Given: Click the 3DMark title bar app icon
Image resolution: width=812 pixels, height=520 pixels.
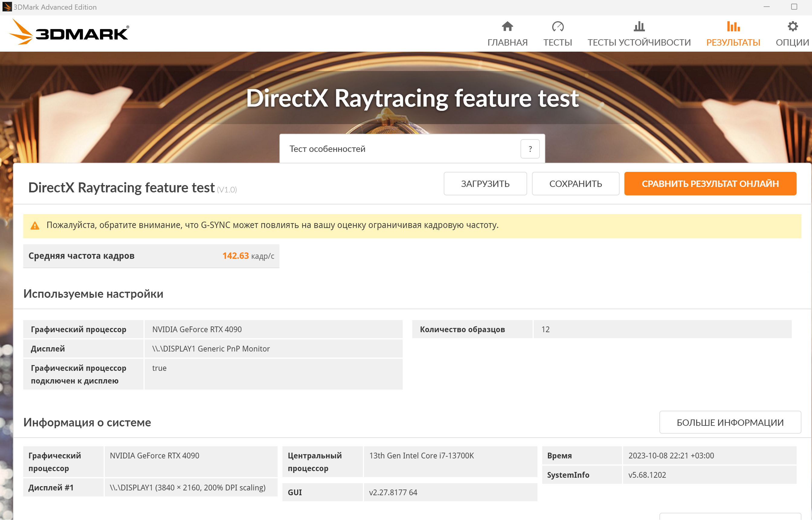Looking at the screenshot, I should coord(7,7).
